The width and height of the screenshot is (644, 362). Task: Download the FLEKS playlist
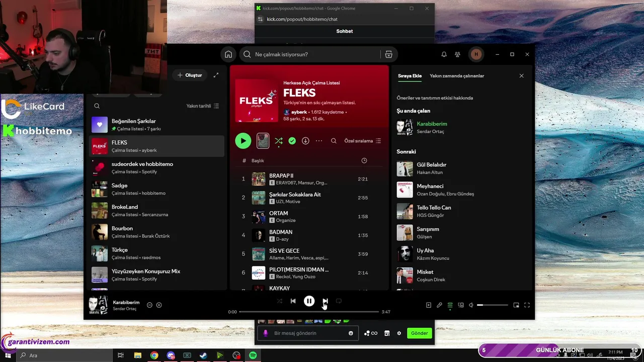point(305,141)
